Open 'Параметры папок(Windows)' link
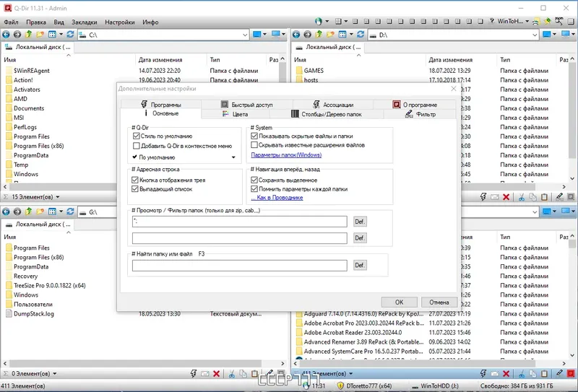This screenshot has height=392, width=578. [286, 155]
